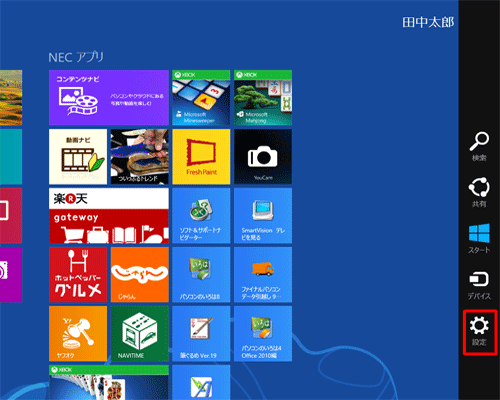Open ホットペッパーグルメ tile
This screenshot has height=400, width=500.
click(78, 275)
